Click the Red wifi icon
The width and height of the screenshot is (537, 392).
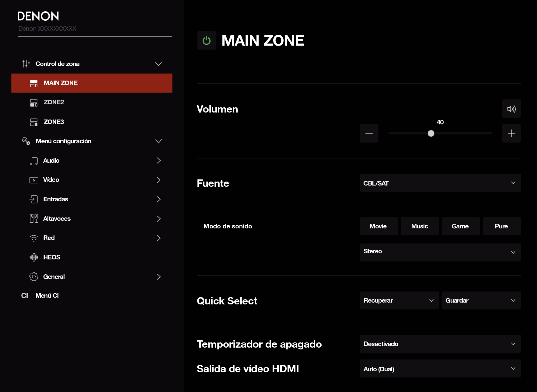pos(34,238)
